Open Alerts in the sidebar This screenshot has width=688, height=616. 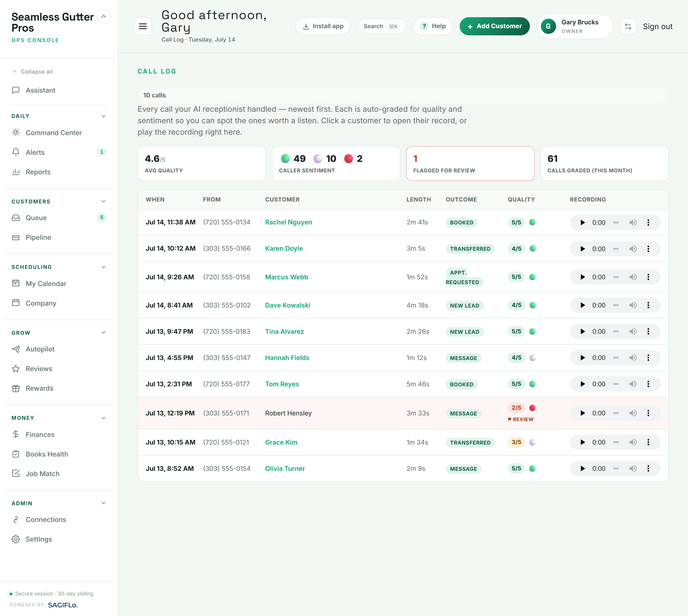pyautogui.click(x=59, y=152)
